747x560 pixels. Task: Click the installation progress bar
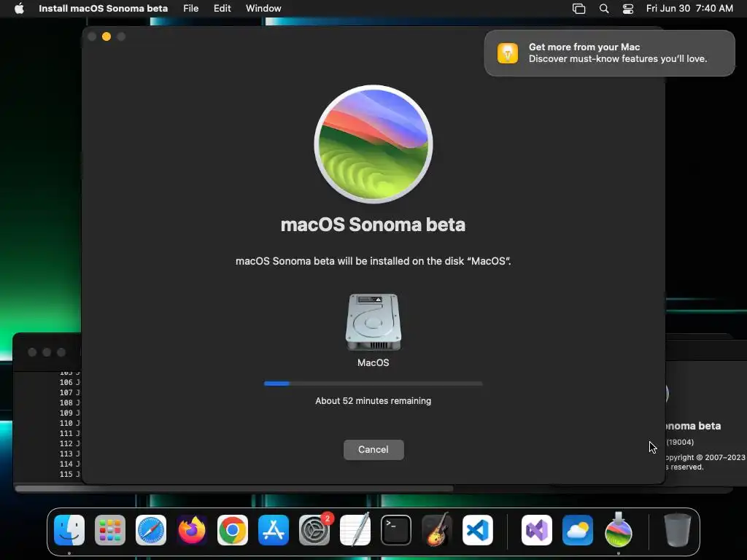373,384
